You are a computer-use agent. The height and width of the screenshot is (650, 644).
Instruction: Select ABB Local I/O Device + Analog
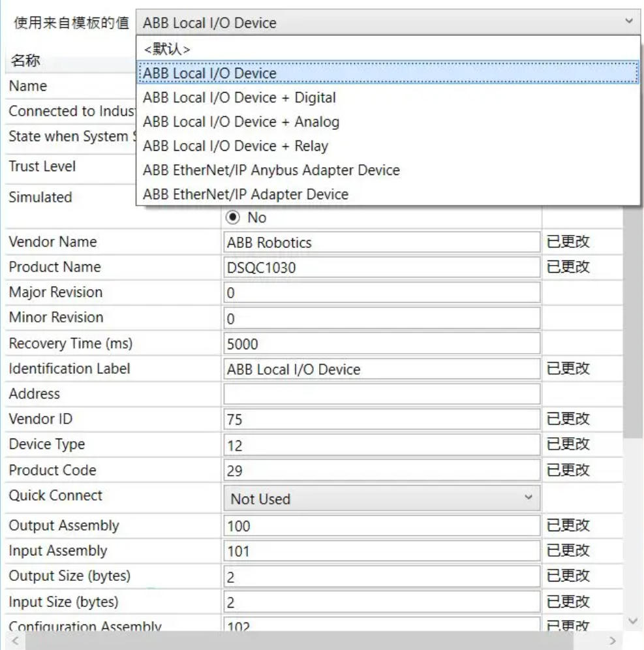click(241, 122)
